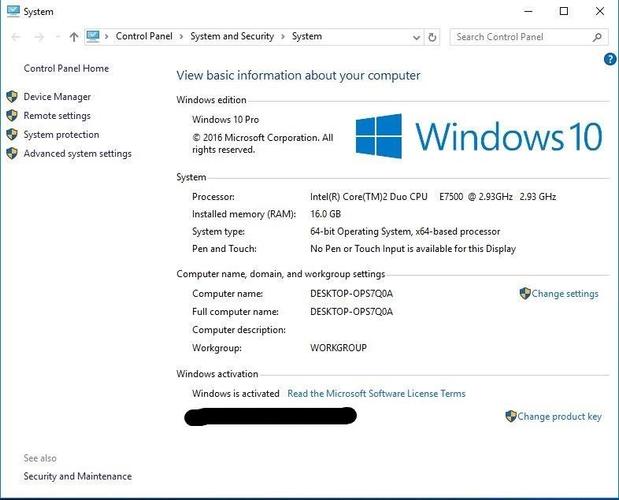This screenshot has width=619, height=500.
Task: Select Control Panel breadcrumb
Action: coord(144,36)
